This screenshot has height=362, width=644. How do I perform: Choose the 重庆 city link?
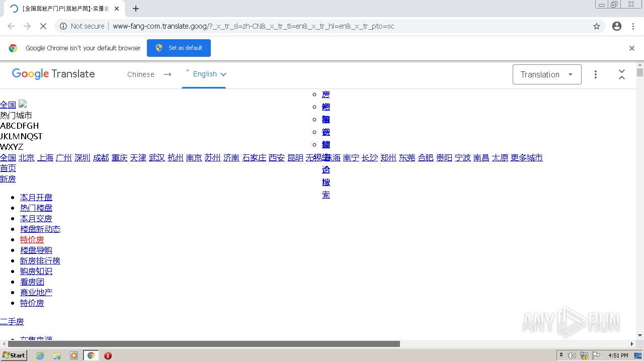tap(120, 158)
